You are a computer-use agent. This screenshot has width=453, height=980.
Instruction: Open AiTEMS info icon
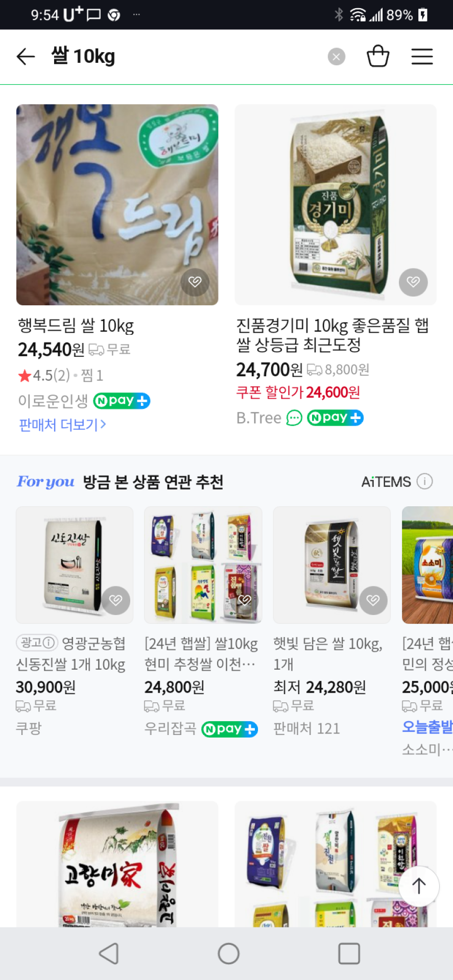(424, 481)
